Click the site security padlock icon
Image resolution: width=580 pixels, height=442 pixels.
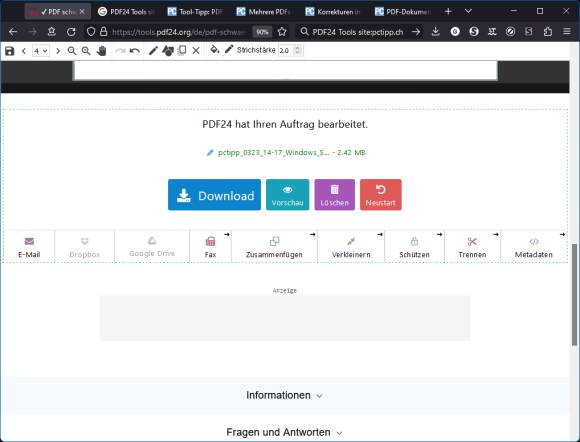click(104, 32)
